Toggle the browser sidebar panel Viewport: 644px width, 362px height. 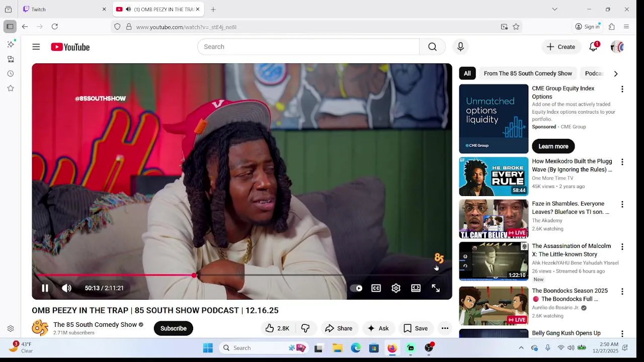click(x=10, y=27)
